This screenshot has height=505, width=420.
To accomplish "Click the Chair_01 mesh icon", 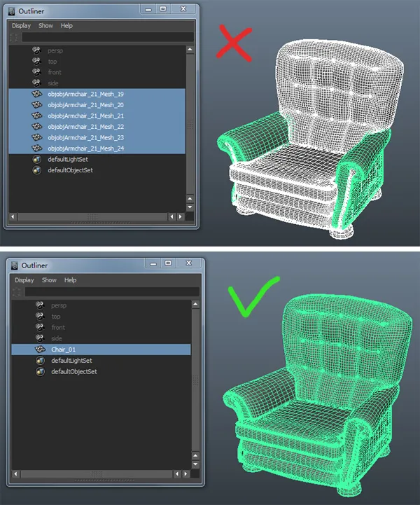I will (40, 350).
